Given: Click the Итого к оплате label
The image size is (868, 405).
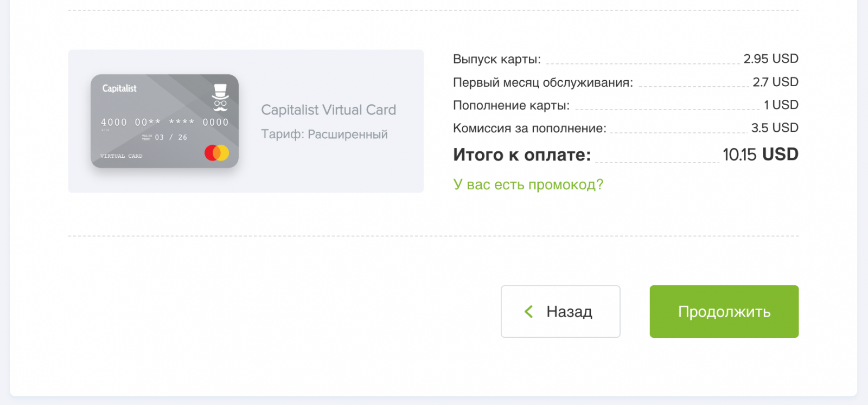Looking at the screenshot, I should [x=521, y=155].
